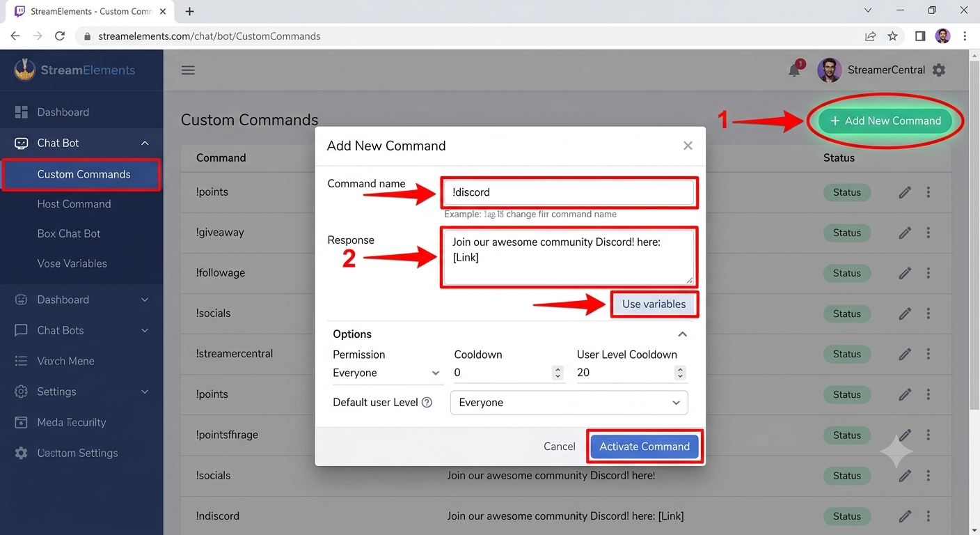Open the hamburger menu beside the sidebar
Image resolution: width=980 pixels, height=535 pixels.
pos(188,70)
